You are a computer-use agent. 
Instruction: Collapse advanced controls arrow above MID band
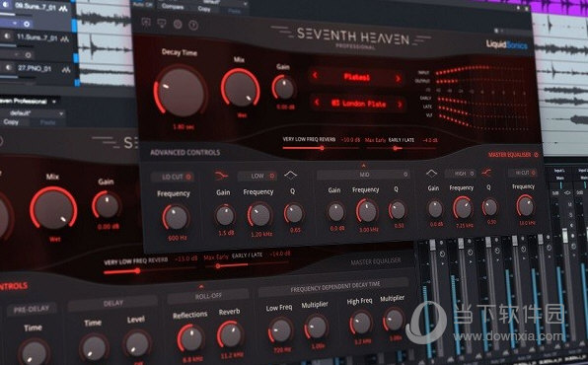pyautogui.click(x=363, y=165)
